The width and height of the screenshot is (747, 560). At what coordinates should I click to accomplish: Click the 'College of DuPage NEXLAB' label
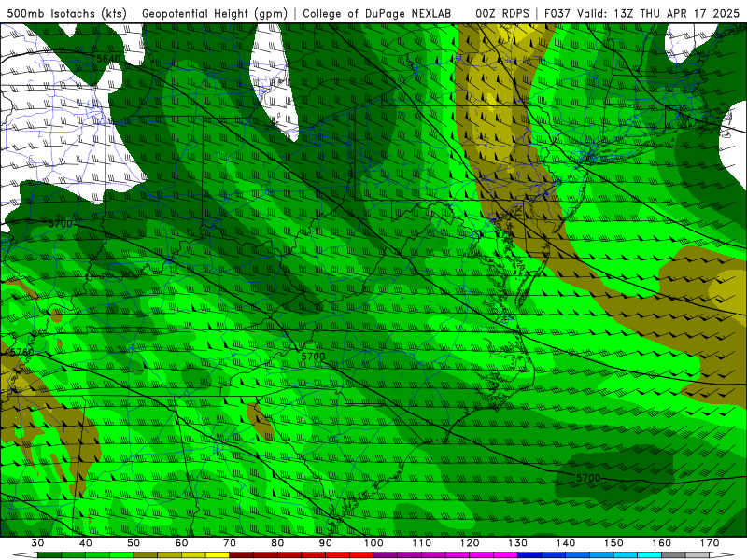[x=377, y=13]
